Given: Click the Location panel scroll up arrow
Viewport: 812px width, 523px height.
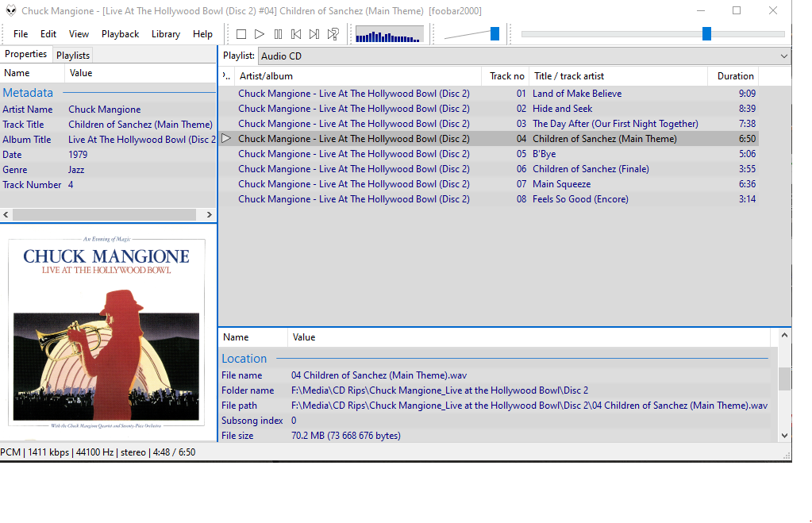Looking at the screenshot, I should (x=784, y=336).
